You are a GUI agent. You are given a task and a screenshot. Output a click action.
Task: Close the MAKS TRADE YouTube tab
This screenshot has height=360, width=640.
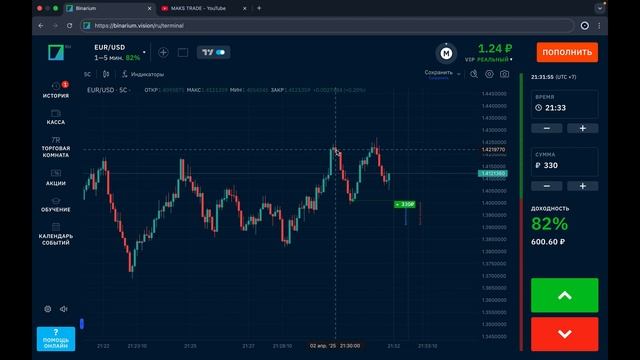tap(244, 8)
